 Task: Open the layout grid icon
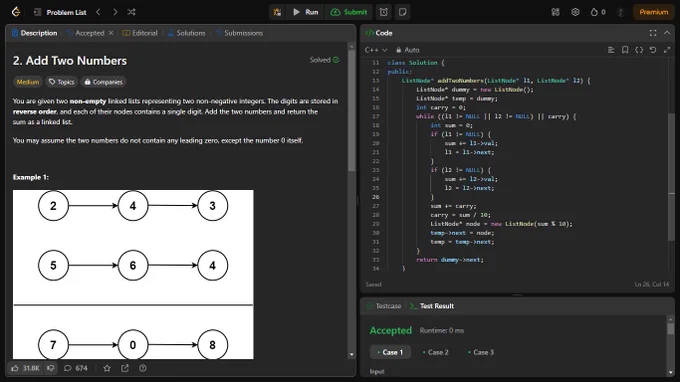556,12
